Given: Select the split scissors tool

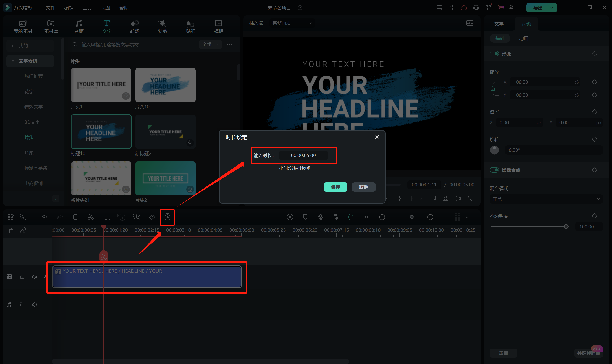Looking at the screenshot, I should tap(90, 217).
